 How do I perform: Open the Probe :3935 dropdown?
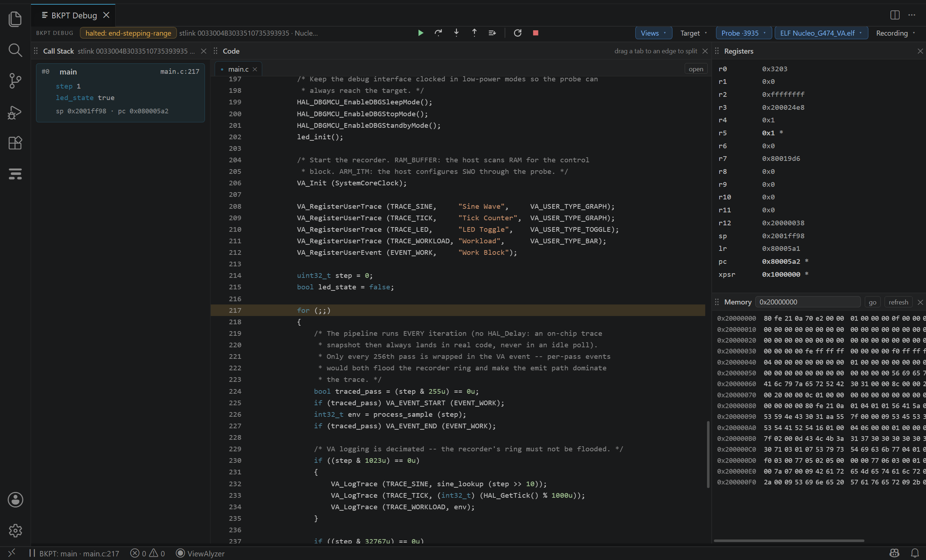coord(744,33)
